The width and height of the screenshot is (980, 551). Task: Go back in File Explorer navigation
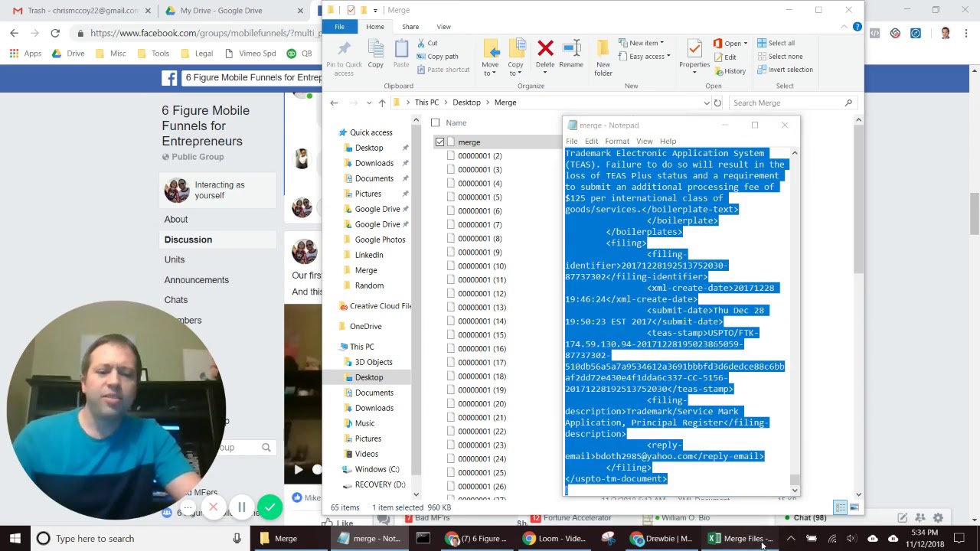[x=334, y=103]
